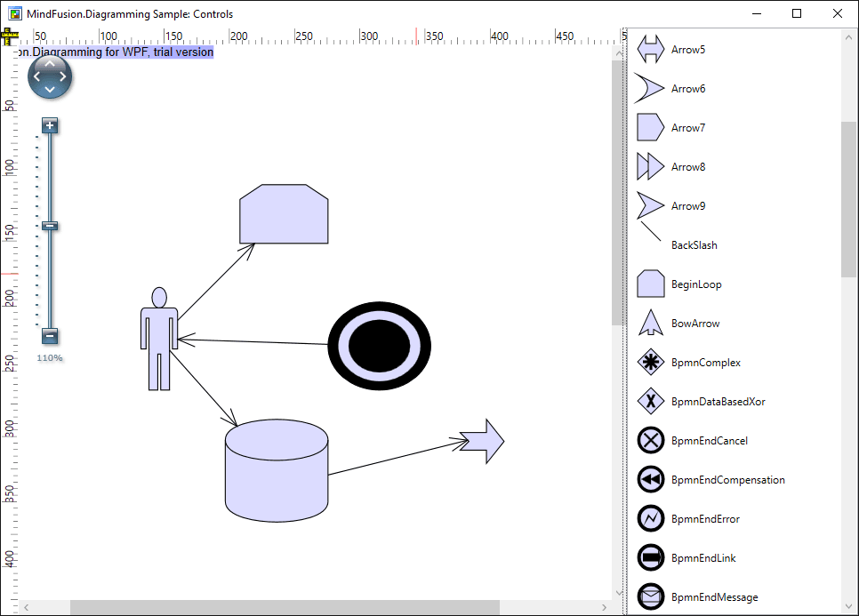Click the shape list scroll down arrow
Image resolution: width=859 pixels, height=616 pixels.
[x=848, y=606]
